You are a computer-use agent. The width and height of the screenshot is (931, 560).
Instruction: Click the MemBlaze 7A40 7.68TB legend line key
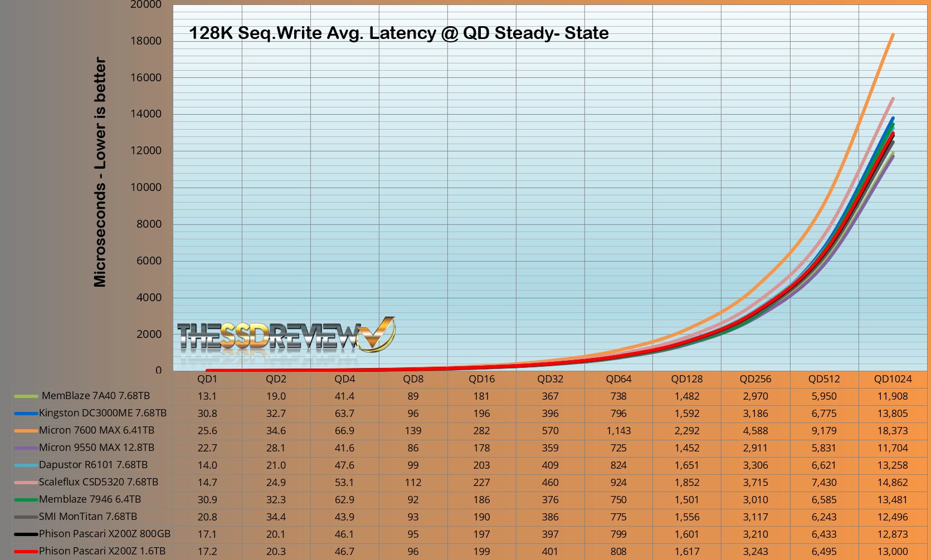click(26, 396)
